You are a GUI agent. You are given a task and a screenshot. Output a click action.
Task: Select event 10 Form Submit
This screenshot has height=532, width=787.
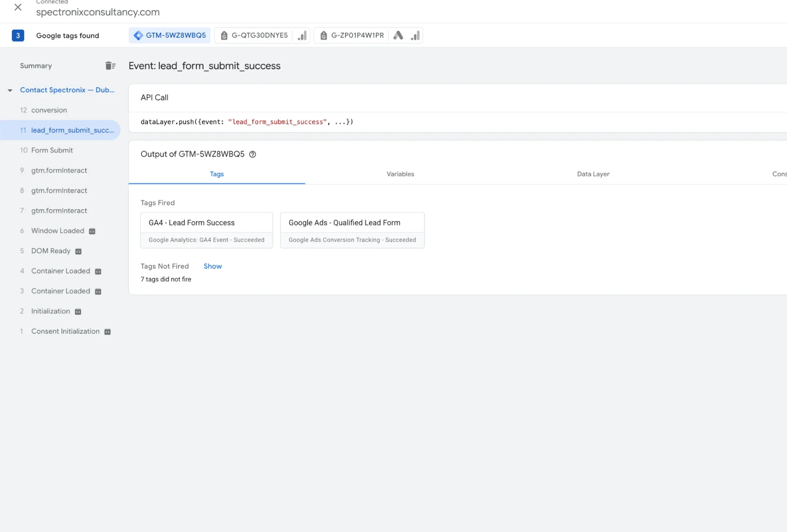pyautogui.click(x=60, y=150)
